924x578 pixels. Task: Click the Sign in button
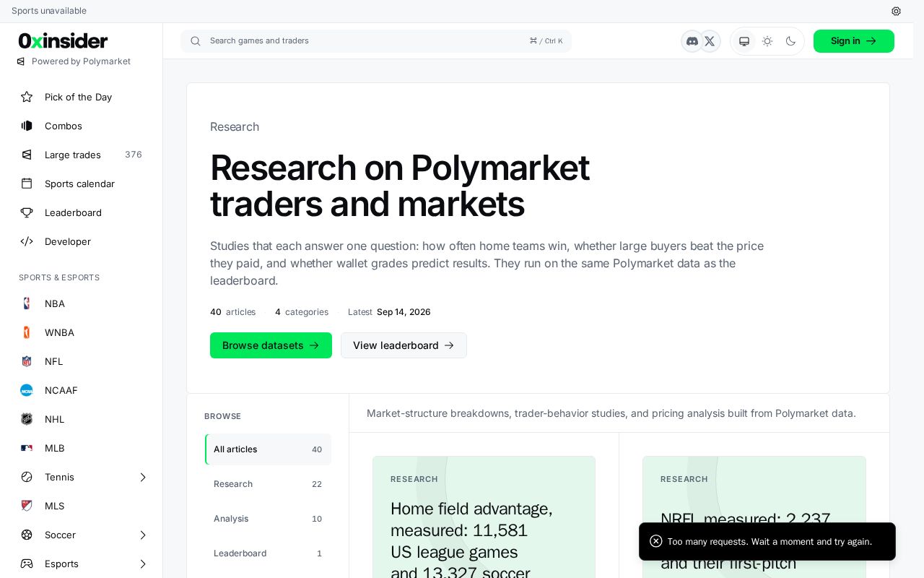pyautogui.click(x=854, y=41)
